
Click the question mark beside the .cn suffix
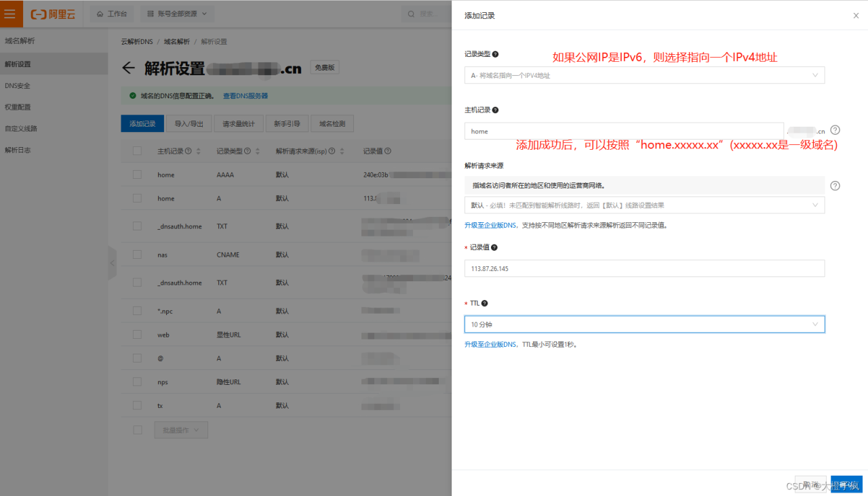[834, 131]
